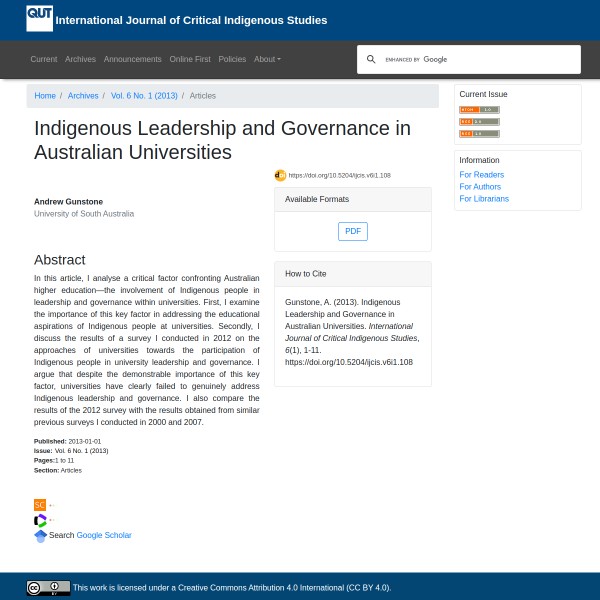Open the article DOI link

pyautogui.click(x=340, y=175)
